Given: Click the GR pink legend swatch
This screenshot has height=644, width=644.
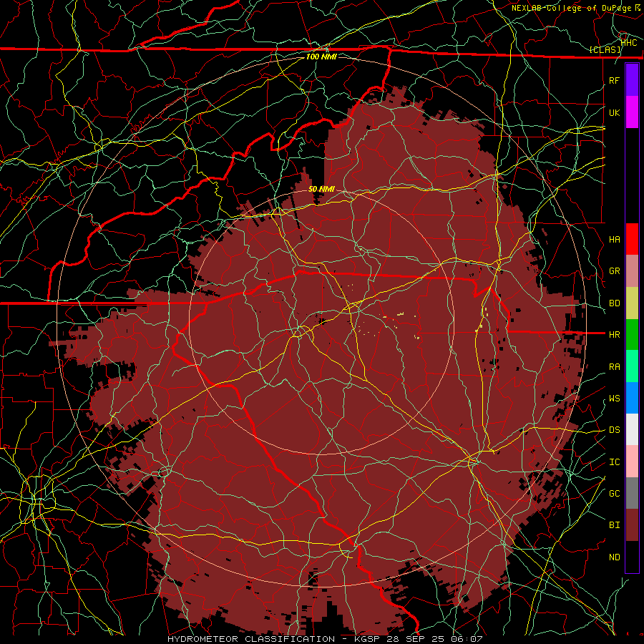Looking at the screenshot, I should point(632,271).
